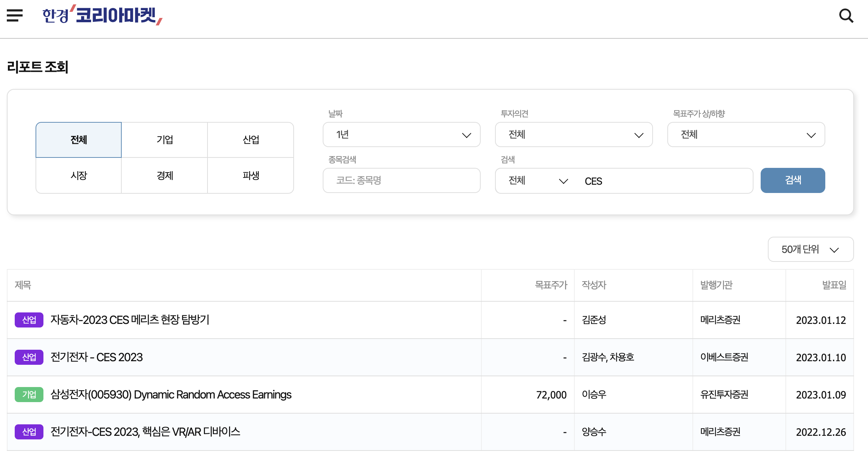Open the 날짜 1년 dropdown
868x462 pixels.
401,135
